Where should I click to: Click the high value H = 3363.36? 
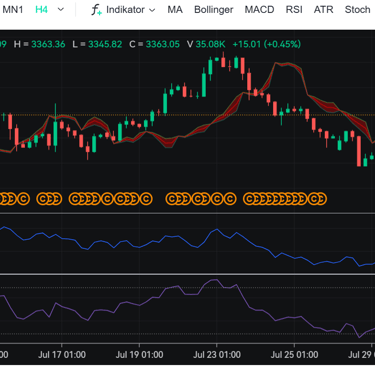coord(39,44)
